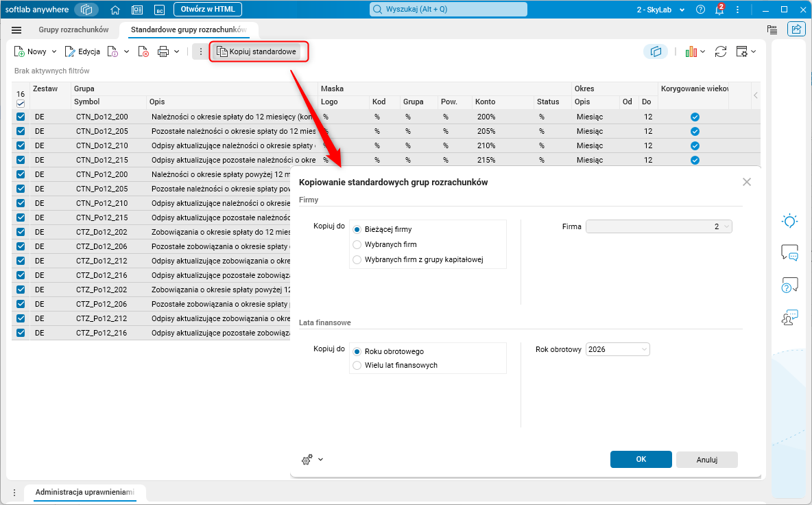Click the gear icon in the dialog footer
812x505 pixels.
307,460
